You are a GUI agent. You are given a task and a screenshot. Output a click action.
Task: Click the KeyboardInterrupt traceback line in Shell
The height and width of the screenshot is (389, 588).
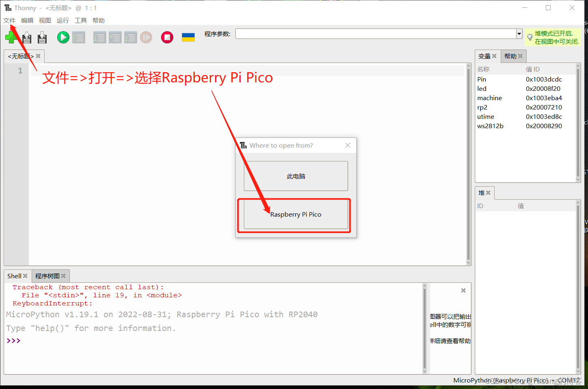52,303
